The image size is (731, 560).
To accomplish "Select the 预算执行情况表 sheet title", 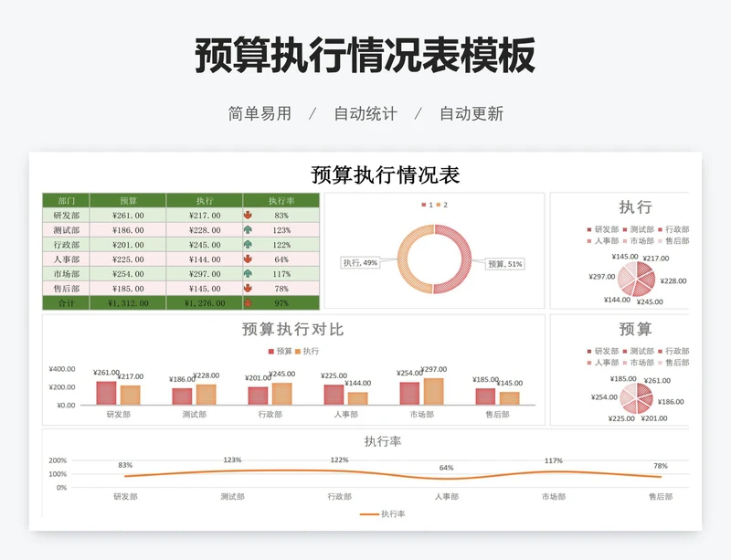I will 385,174.
